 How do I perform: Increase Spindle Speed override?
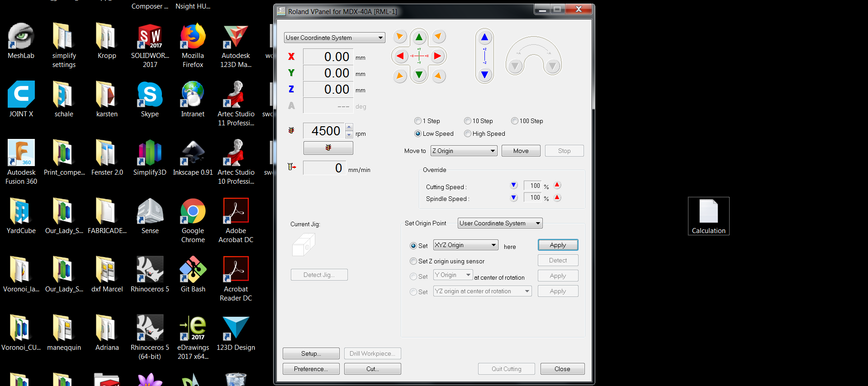click(557, 197)
